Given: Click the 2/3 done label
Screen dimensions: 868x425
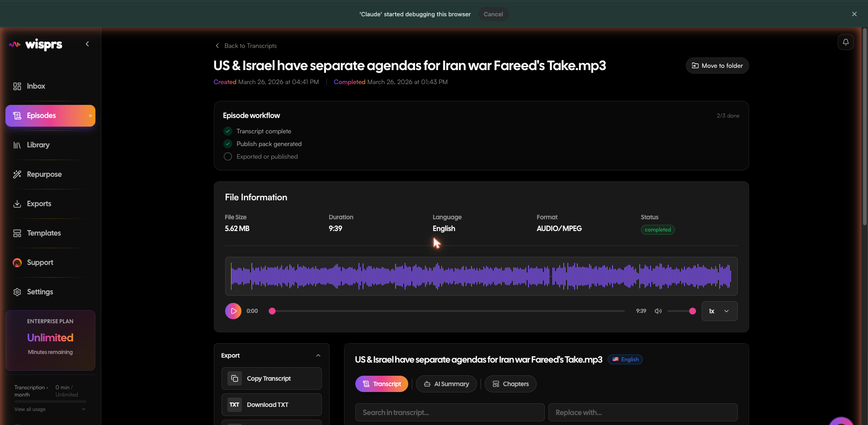Looking at the screenshot, I should [728, 116].
